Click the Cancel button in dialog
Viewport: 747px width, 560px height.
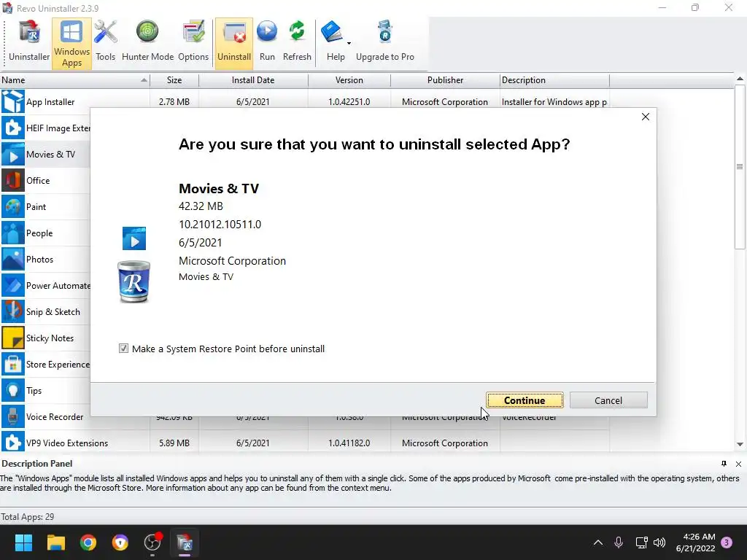(x=608, y=400)
